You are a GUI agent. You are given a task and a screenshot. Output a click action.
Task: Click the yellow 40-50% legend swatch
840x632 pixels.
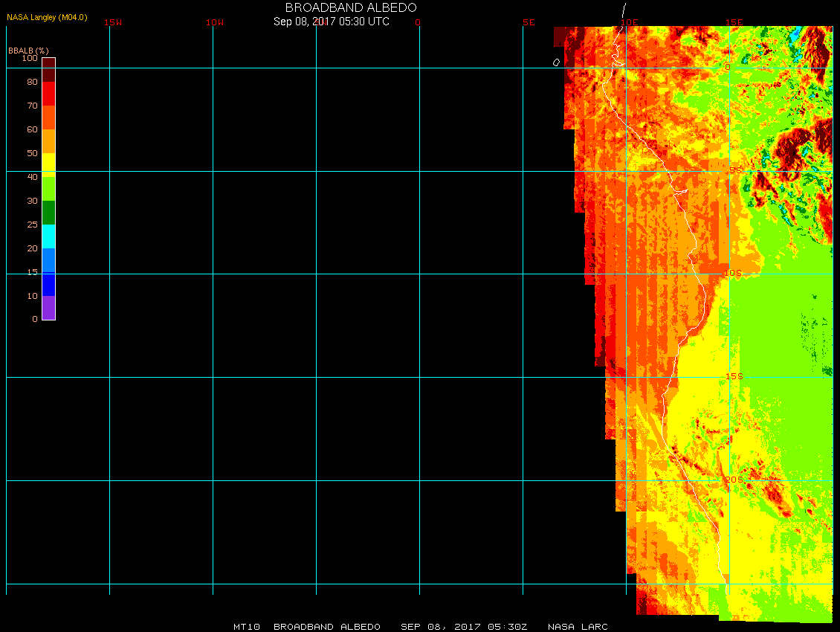point(48,165)
